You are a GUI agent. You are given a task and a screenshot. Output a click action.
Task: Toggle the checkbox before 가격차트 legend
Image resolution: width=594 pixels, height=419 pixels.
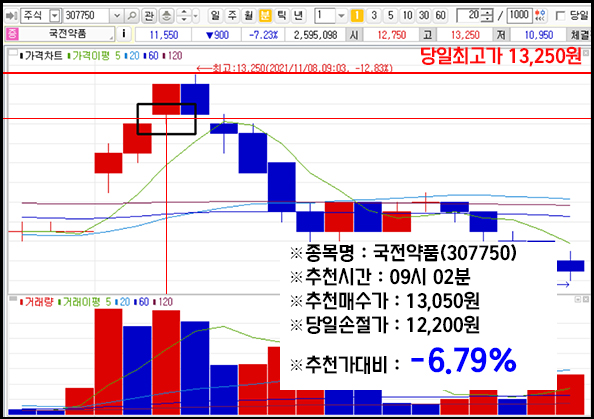[x=13, y=53]
